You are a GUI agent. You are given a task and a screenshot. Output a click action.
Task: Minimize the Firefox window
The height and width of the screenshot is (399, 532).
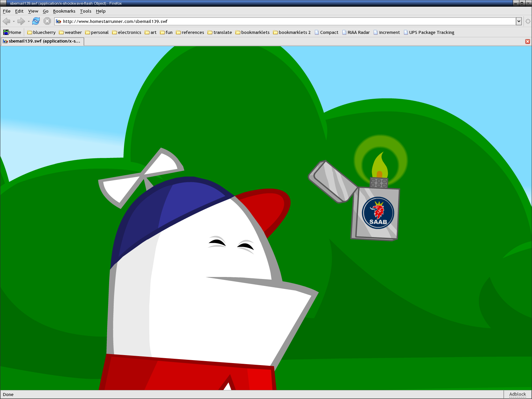click(516, 3)
